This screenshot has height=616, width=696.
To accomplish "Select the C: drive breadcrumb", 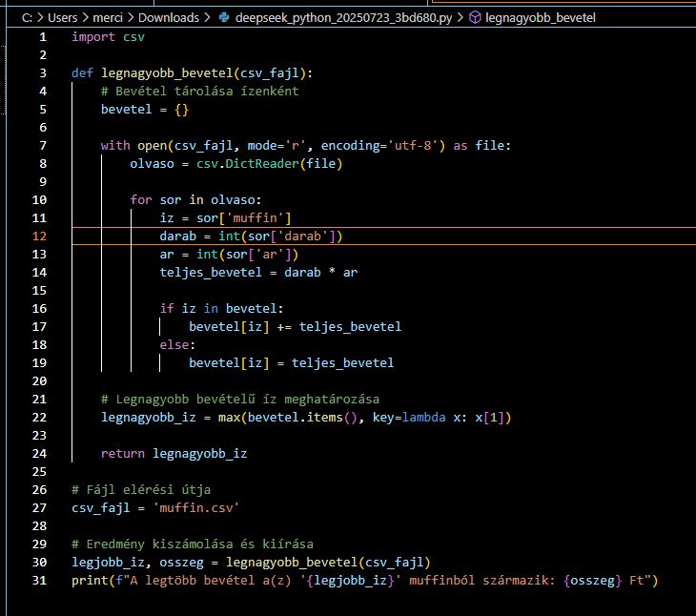I will click(x=27, y=18).
